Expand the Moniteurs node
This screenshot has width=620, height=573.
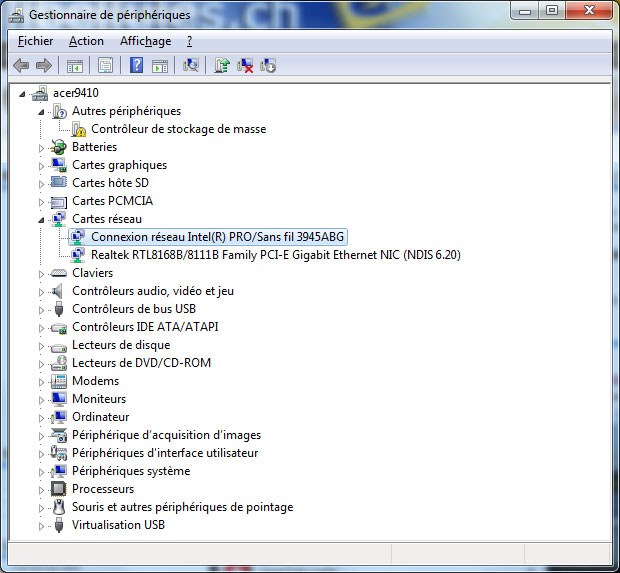tap(41, 400)
